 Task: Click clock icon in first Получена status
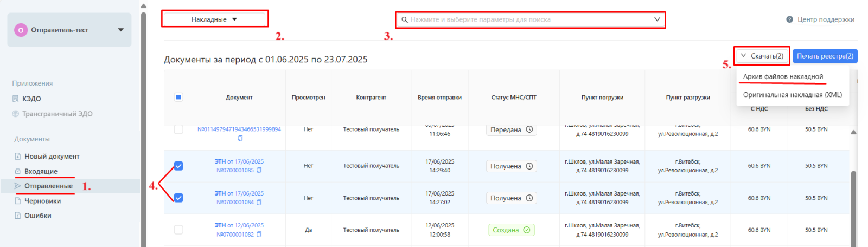click(x=529, y=166)
